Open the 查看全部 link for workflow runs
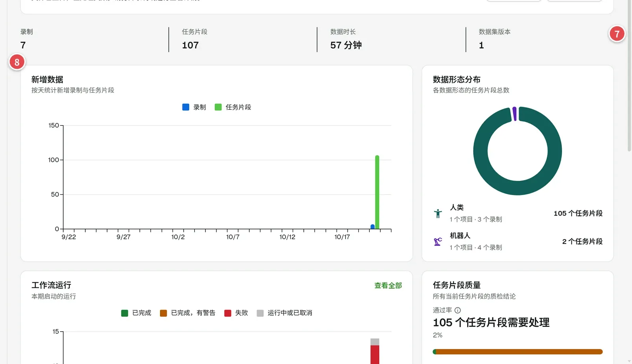 (x=388, y=285)
